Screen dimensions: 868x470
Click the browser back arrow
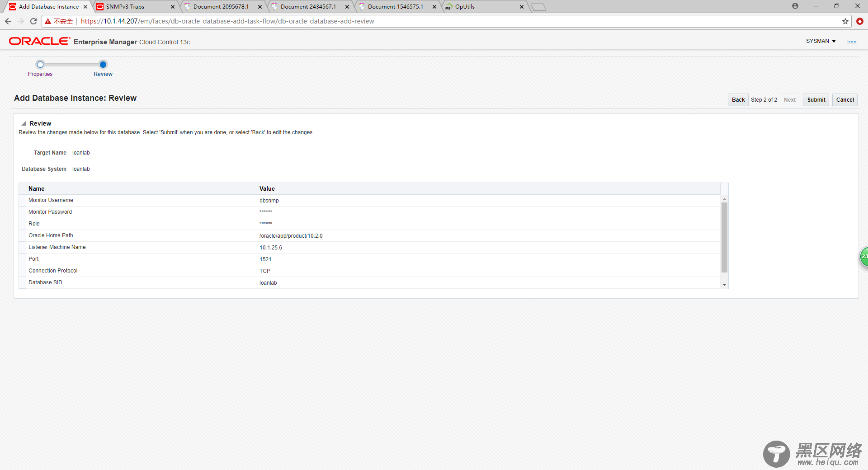pos(8,21)
